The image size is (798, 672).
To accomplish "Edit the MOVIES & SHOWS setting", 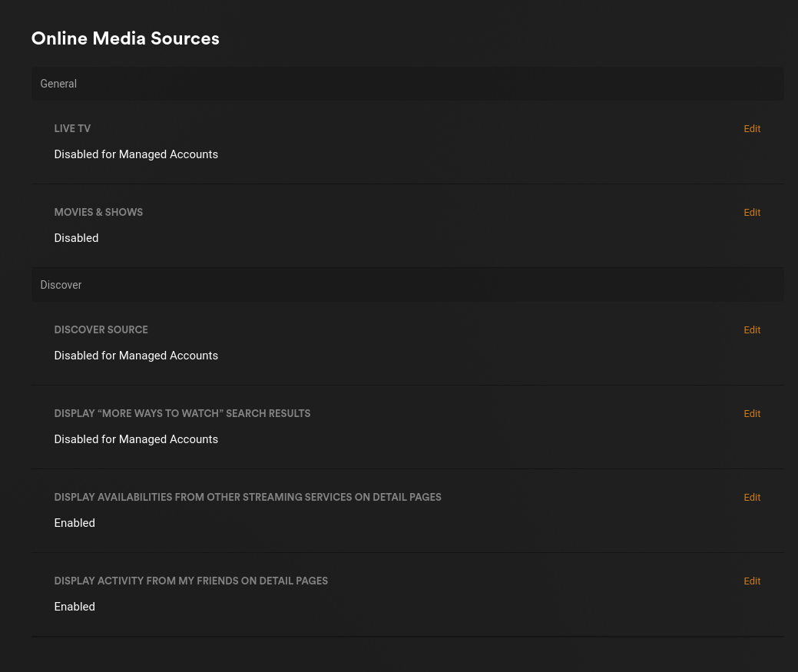I will (x=752, y=212).
